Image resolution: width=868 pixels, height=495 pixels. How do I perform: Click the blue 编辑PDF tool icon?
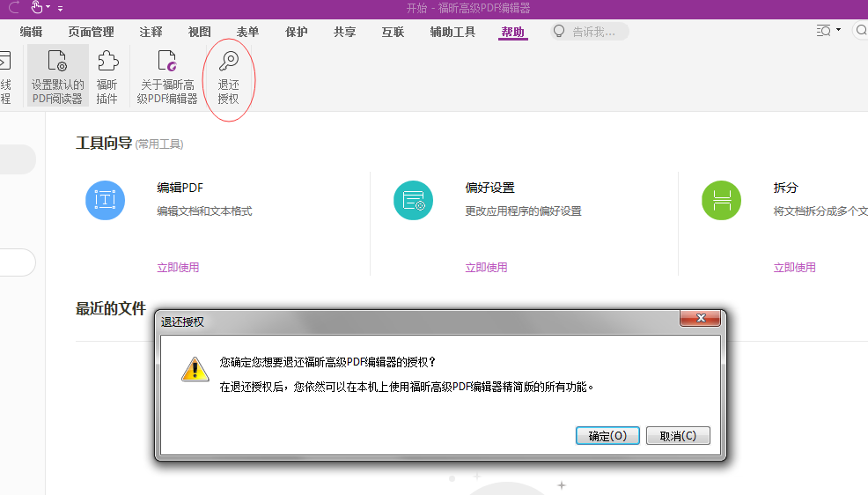pyautogui.click(x=106, y=200)
